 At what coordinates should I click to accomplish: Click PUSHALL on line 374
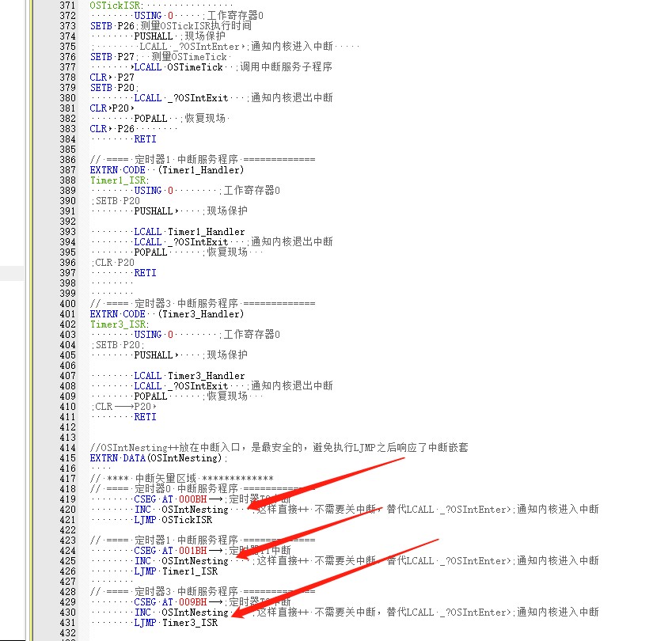154,36
